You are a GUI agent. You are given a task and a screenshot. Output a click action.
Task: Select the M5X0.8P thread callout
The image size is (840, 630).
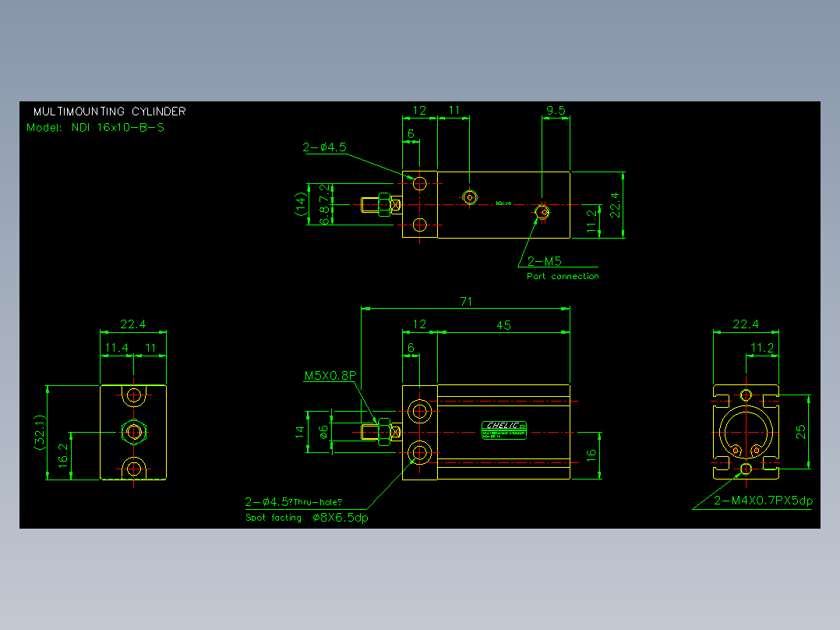(x=330, y=375)
